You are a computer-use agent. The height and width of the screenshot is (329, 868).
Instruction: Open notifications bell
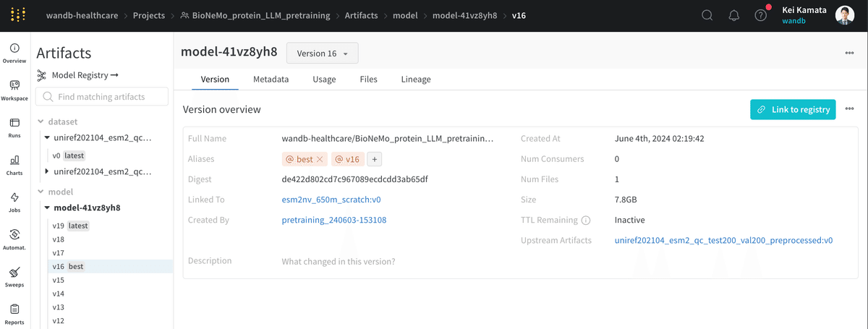(734, 15)
